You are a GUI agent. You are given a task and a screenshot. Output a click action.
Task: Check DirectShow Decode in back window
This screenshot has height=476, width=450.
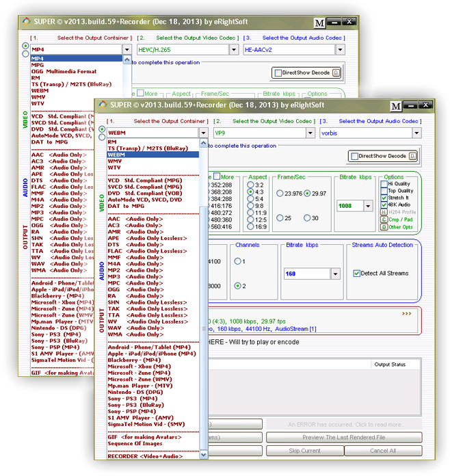[278, 73]
